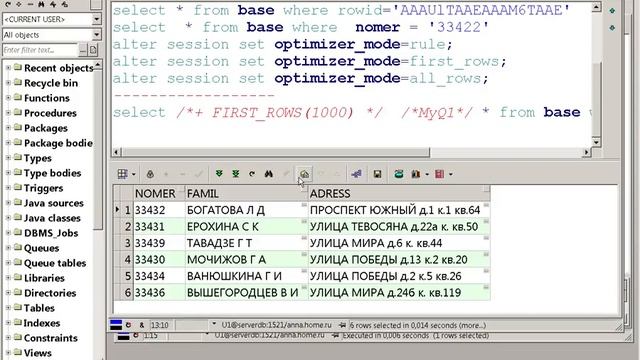Screen dimensions: 640x360
Task: Click the minus icon in object browser toolbar
Action: click(x=30, y=4)
